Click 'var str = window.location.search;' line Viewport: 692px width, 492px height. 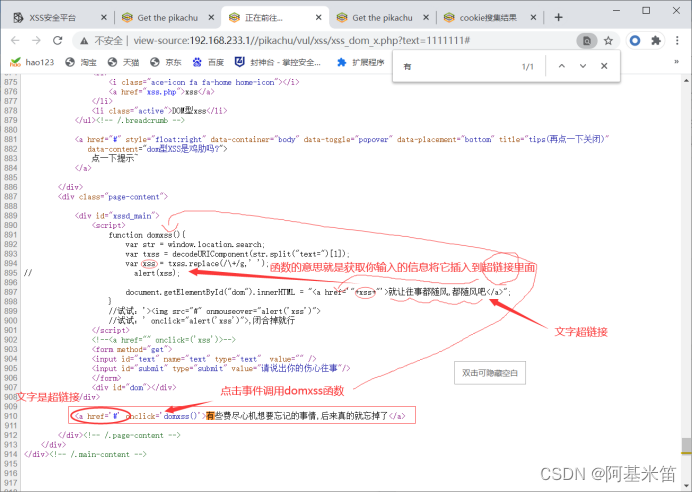click(195, 244)
